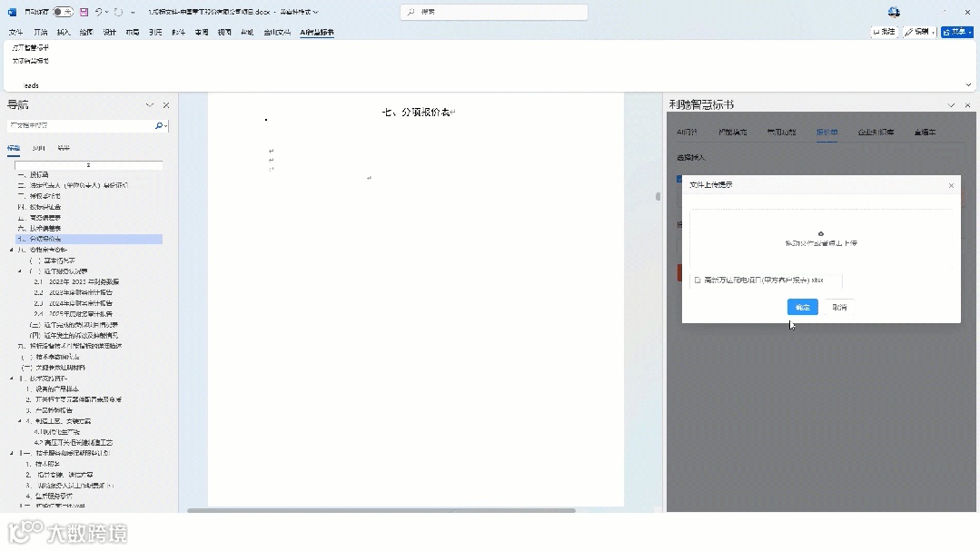Open the 文件 menu
The width and height of the screenshot is (980, 551).
coord(15,33)
